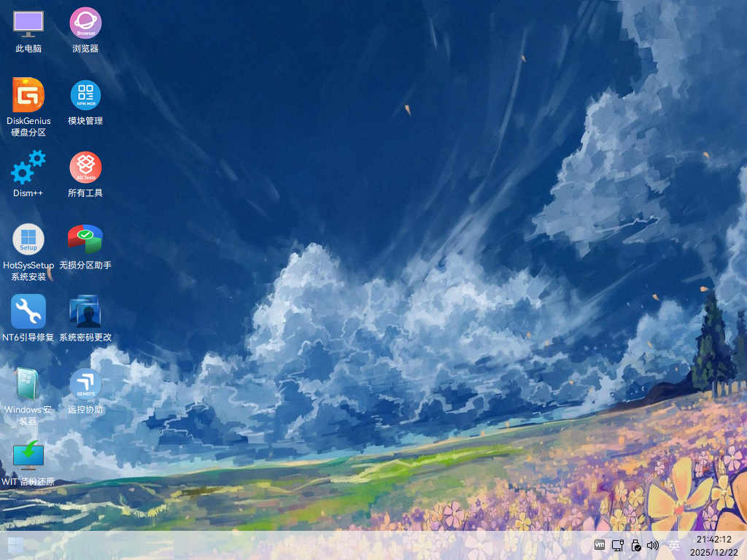The width and height of the screenshot is (747, 560).
Task: Open the 所有工具 All Tools icon
Action: click(85, 167)
